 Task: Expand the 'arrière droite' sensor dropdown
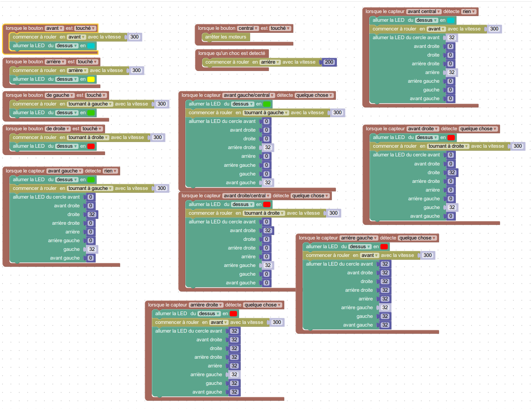206,305
